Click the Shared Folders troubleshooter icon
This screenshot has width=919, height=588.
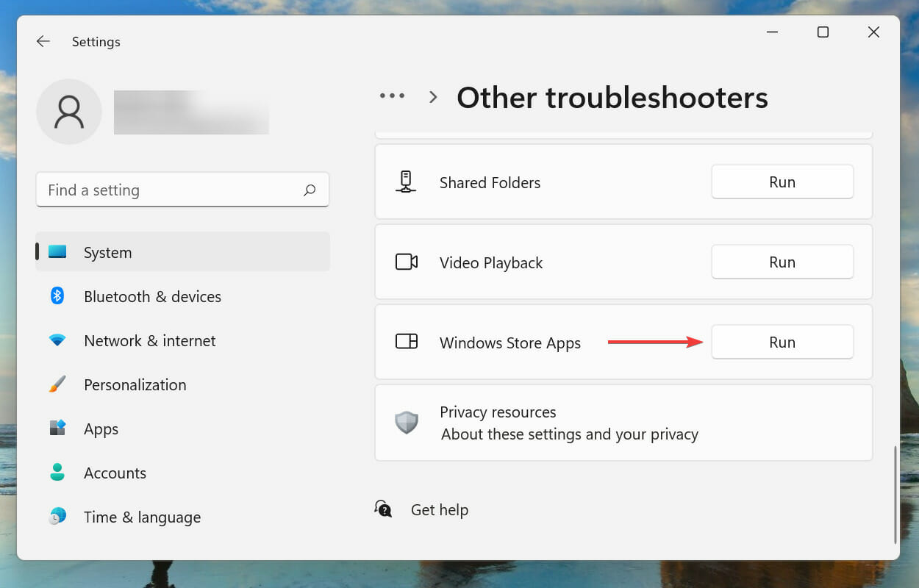[x=406, y=182]
